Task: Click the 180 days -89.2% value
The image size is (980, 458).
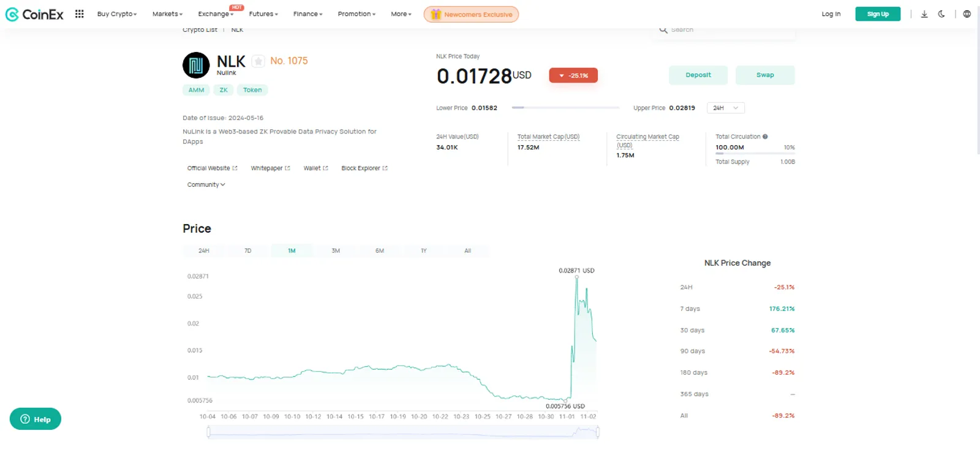Action: [x=783, y=372]
